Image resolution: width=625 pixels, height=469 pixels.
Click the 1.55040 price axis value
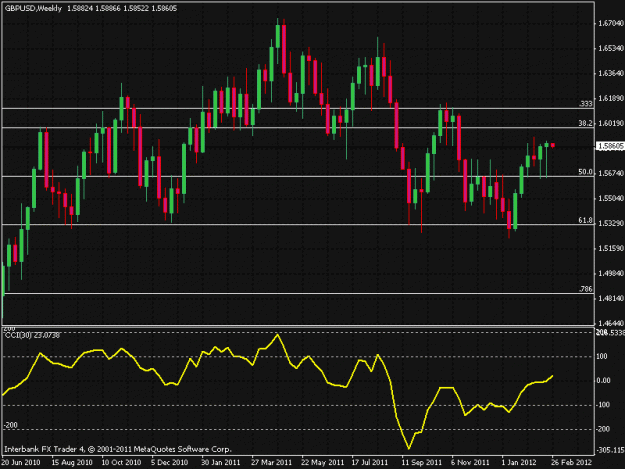click(611, 198)
